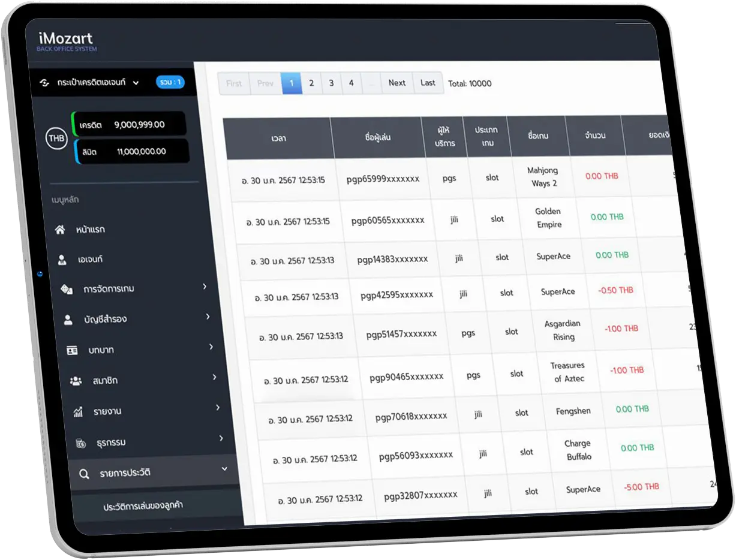Click the Next page button
The image size is (736, 560).
tap(396, 83)
